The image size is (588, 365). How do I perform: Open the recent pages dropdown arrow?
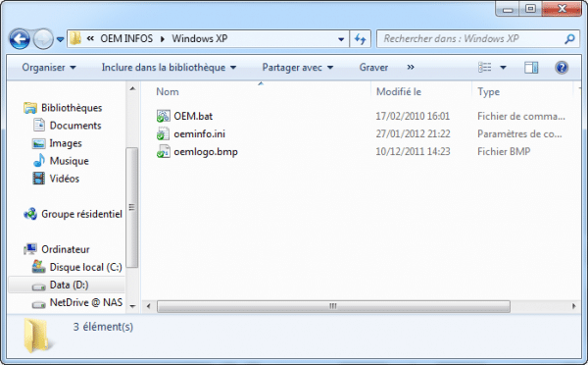click(x=60, y=39)
